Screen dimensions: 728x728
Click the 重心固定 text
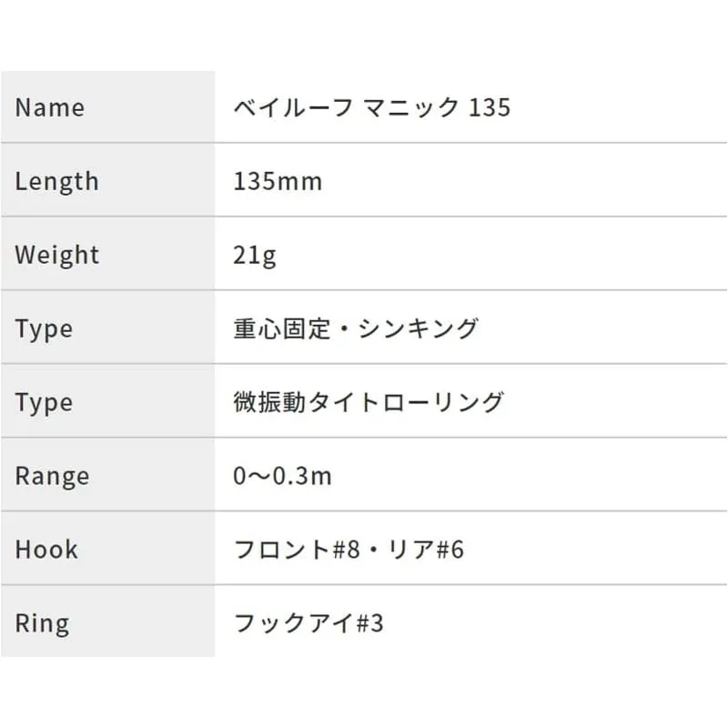(x=278, y=329)
